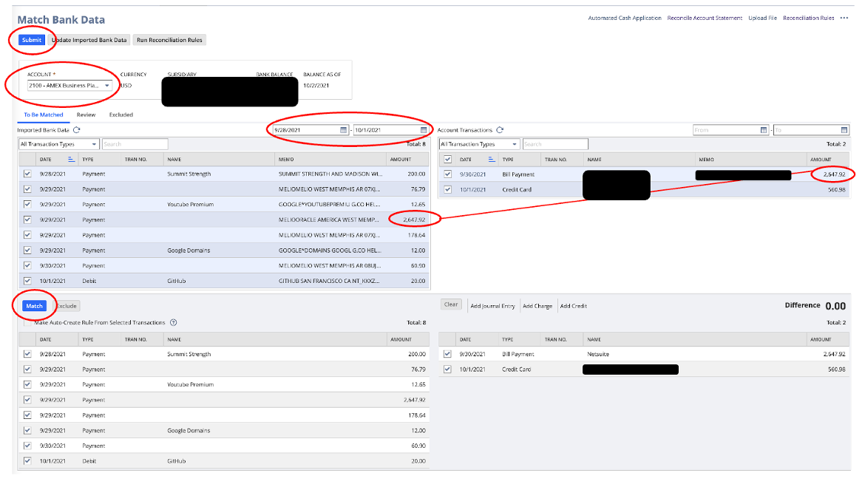Click the Amount column header in account transactions

[821, 160]
